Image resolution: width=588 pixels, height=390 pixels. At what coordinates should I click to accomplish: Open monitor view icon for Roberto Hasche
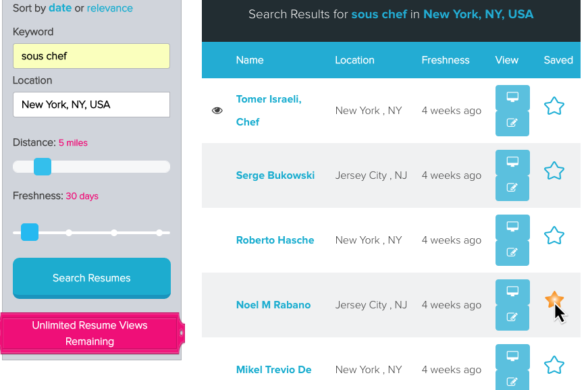[x=512, y=227]
